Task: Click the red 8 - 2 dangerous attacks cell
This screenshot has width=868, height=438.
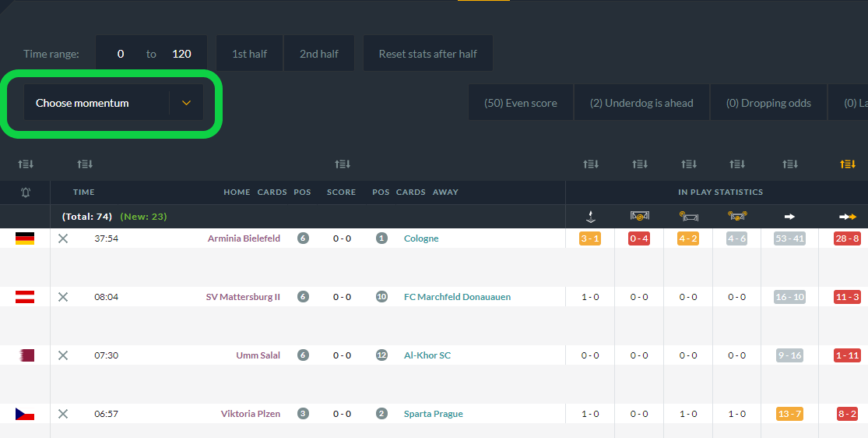Action: tap(848, 414)
